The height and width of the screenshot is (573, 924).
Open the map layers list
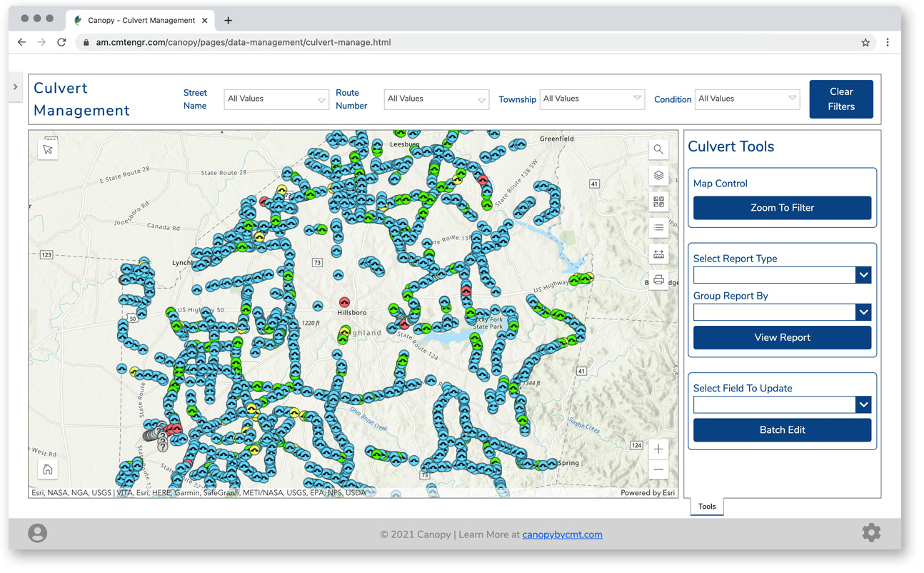tap(658, 176)
